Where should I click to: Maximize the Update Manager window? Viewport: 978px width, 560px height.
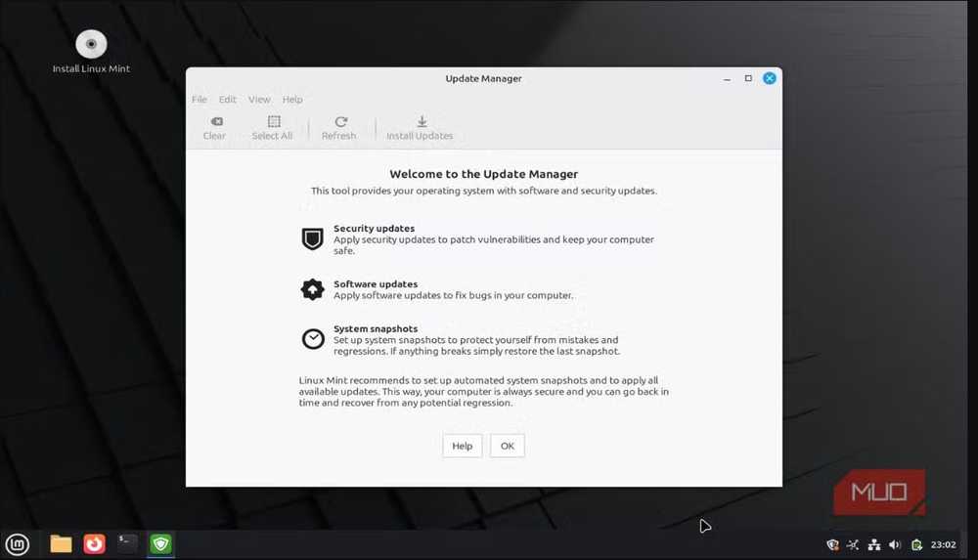(x=748, y=78)
